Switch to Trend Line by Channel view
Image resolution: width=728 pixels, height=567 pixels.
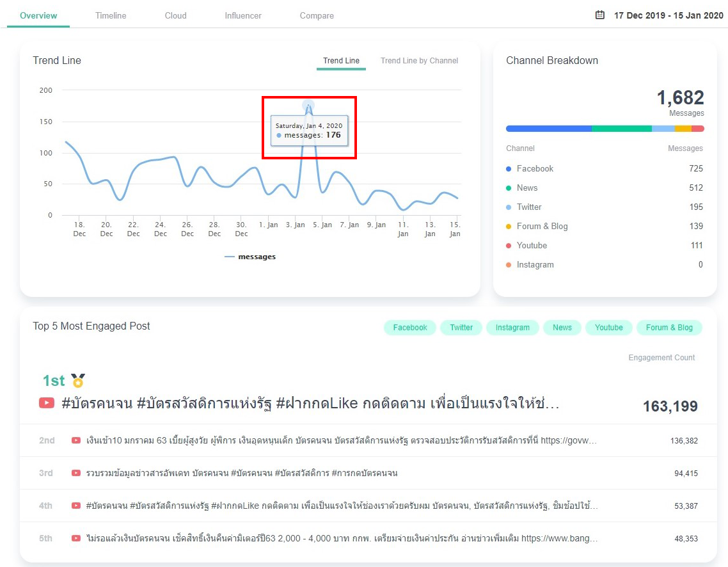419,61
